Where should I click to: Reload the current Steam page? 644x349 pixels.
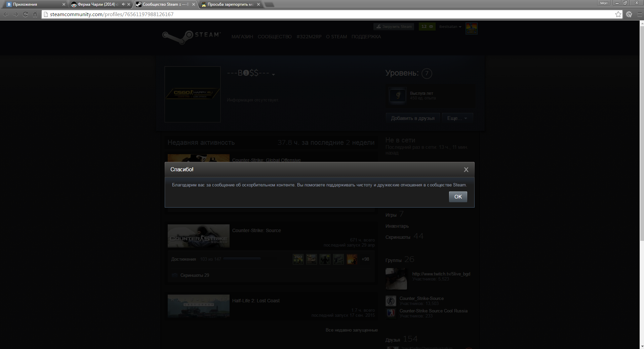[x=25, y=14]
